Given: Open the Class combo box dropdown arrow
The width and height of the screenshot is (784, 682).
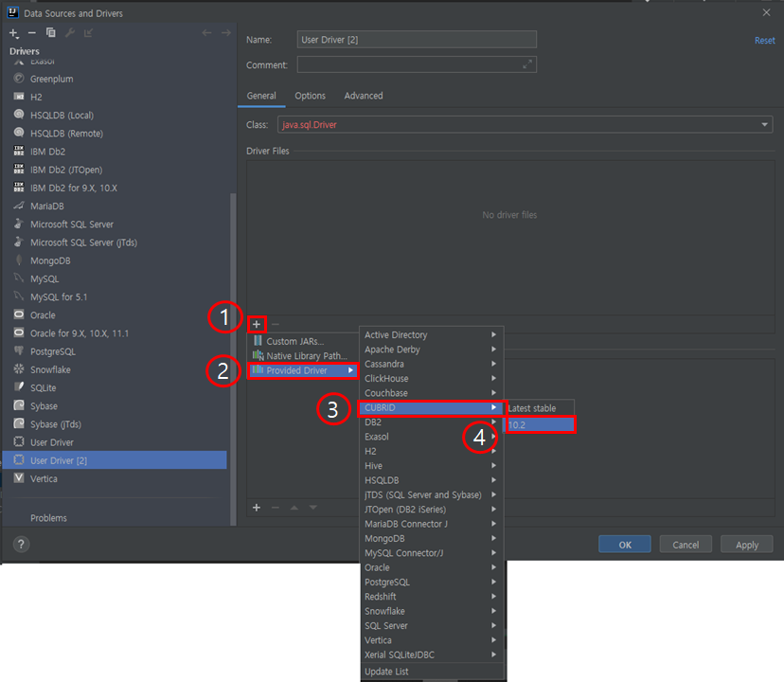Looking at the screenshot, I should click(764, 125).
